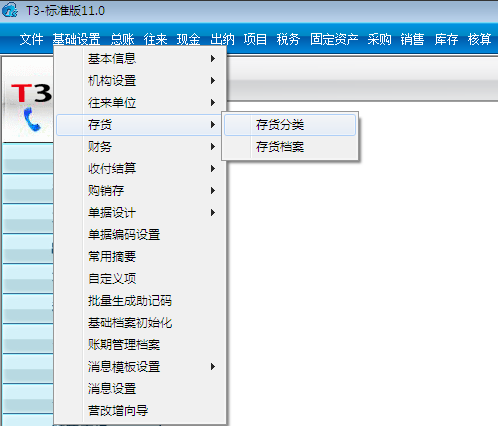The image size is (498, 426).
Task: Expand the 基本信息 submenu arrow
Action: click(x=213, y=59)
